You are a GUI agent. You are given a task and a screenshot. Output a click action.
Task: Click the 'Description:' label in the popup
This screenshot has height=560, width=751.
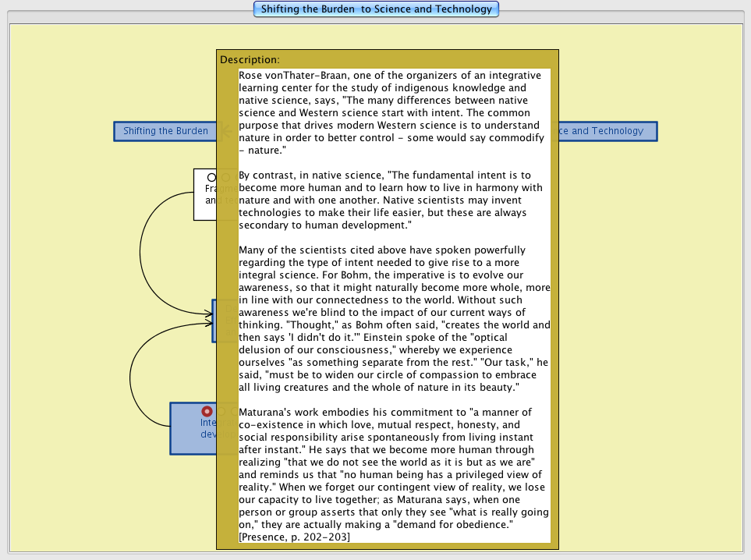250,59
